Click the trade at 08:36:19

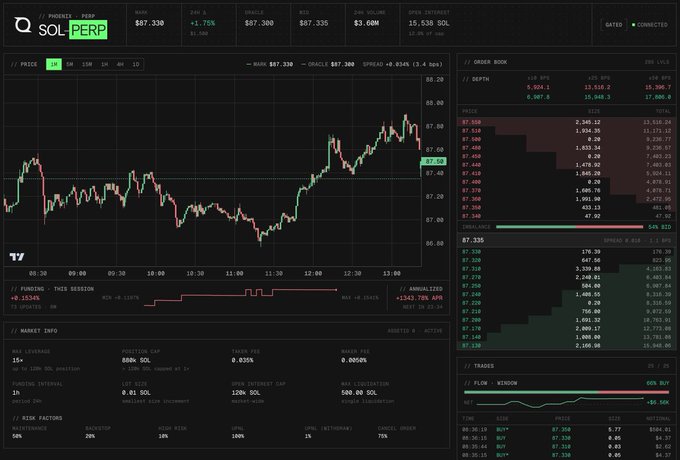tap(566, 430)
